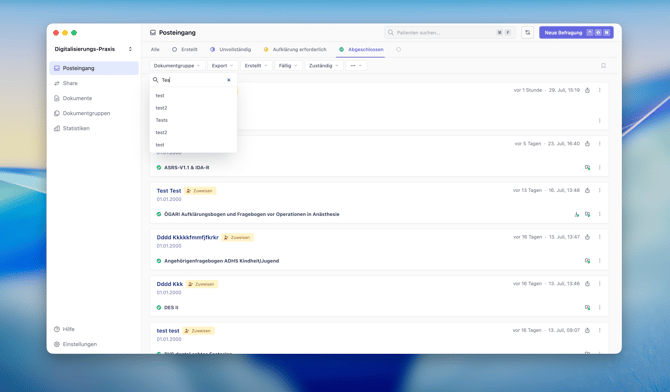Click timer icon on 23. Jul, 16:40 entry

588,144
